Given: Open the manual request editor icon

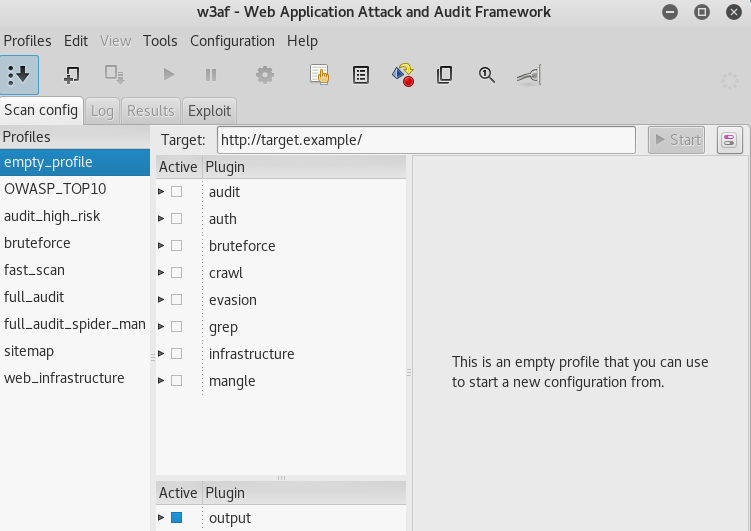Looking at the screenshot, I should 319,75.
